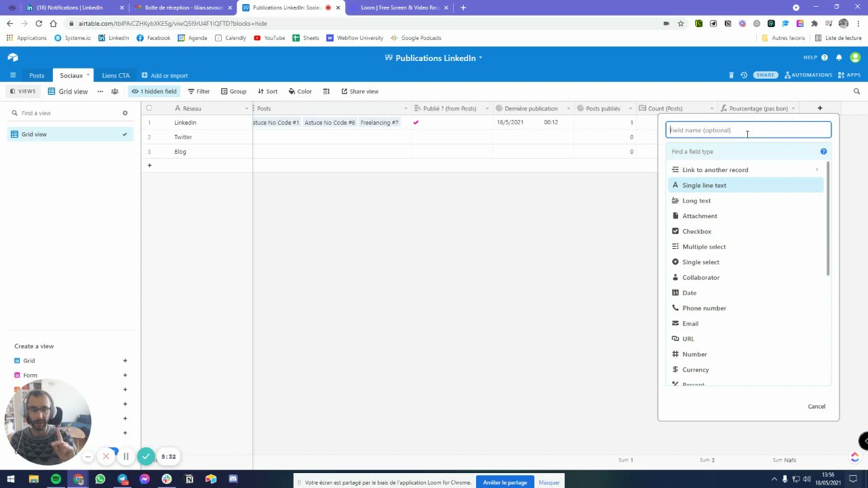Open the view settings gear in the sidebar

click(x=125, y=113)
